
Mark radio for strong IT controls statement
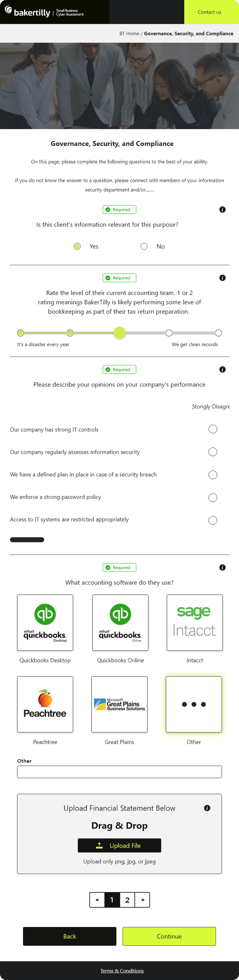[213, 429]
